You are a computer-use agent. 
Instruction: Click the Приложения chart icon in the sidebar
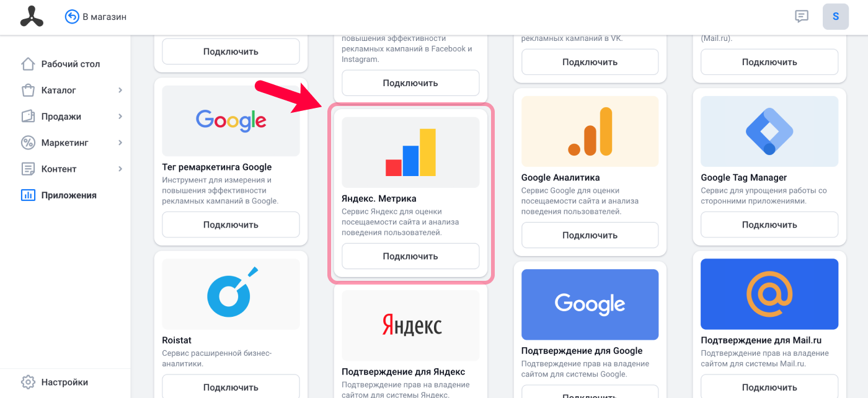tap(28, 195)
